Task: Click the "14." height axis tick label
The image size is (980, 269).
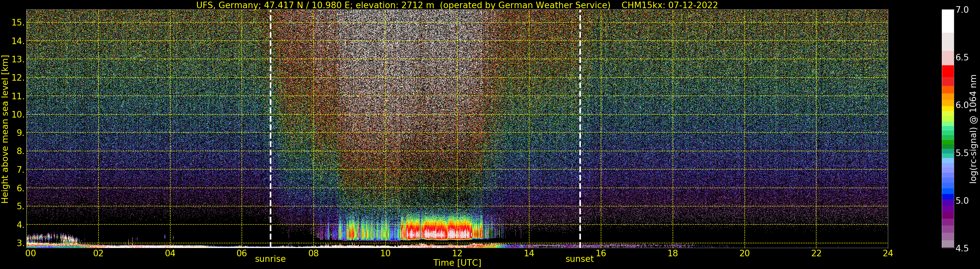Action: click(18, 41)
